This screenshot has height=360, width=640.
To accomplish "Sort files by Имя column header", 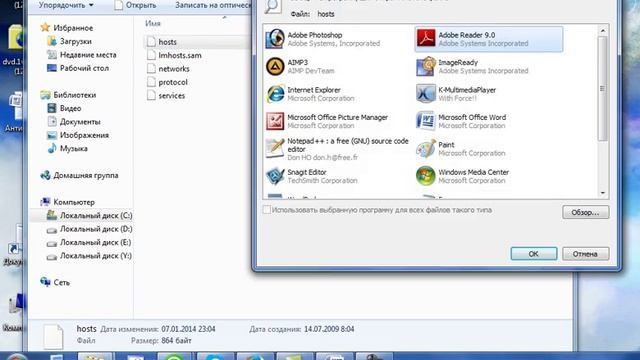I will (153, 24).
